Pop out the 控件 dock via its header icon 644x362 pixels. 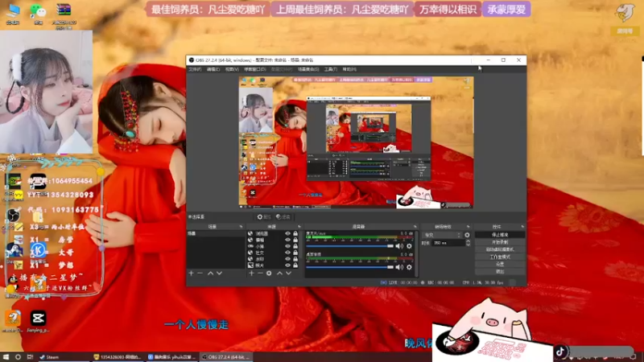pos(522,227)
